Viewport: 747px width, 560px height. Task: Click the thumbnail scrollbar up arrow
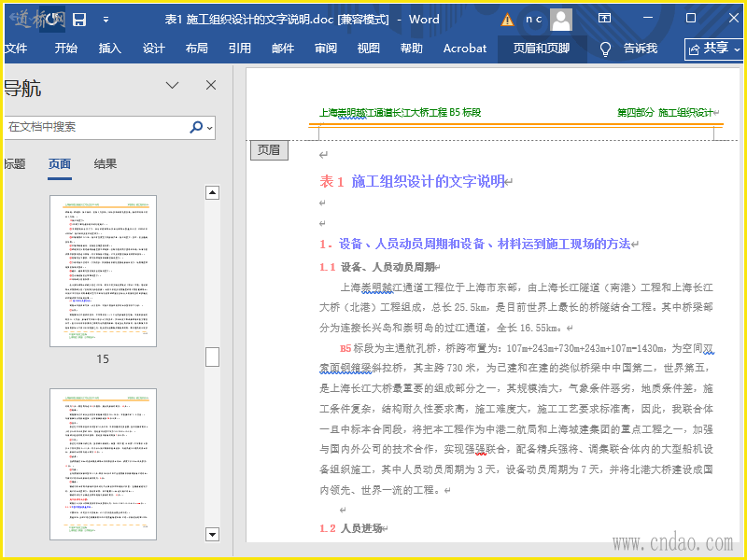tap(212, 193)
